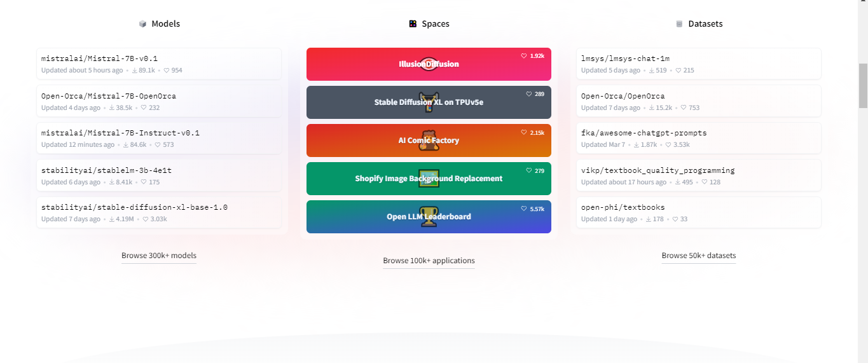This screenshot has width=868, height=363.
Task: Click heart icon on Open LLM Leaderboard card
Action: coord(523,209)
